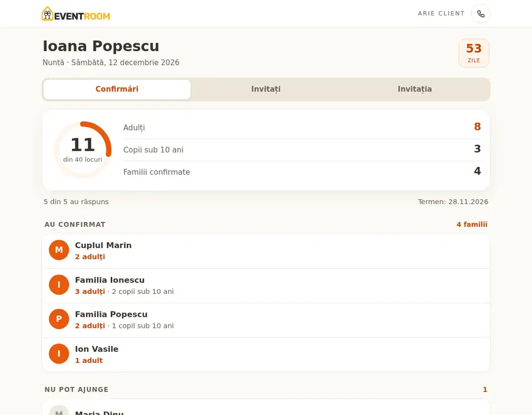Click the 11 din 40 locuri progress ring
This screenshot has height=415, width=532.
tap(82, 150)
